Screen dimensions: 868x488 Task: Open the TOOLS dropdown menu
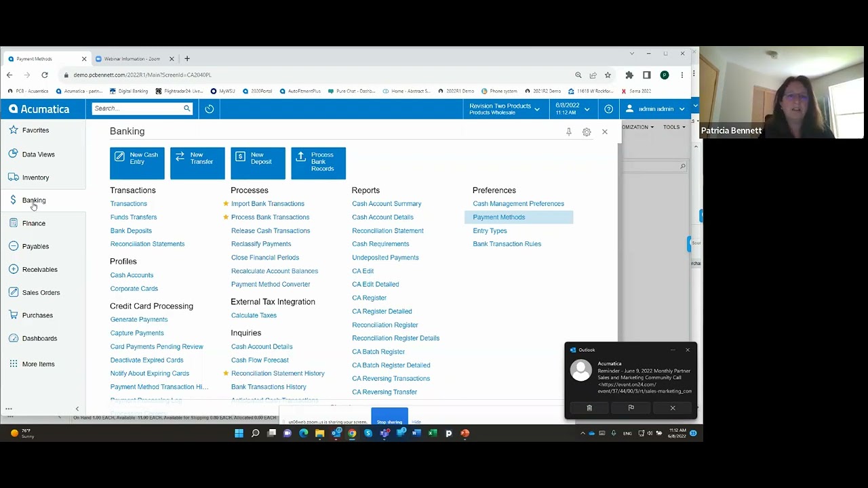(x=674, y=127)
